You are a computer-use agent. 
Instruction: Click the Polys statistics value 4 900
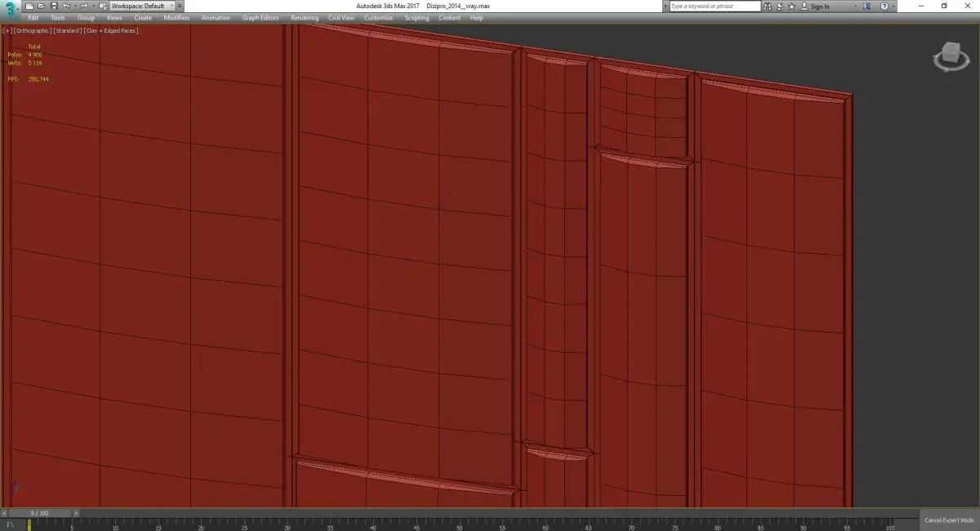(35, 55)
